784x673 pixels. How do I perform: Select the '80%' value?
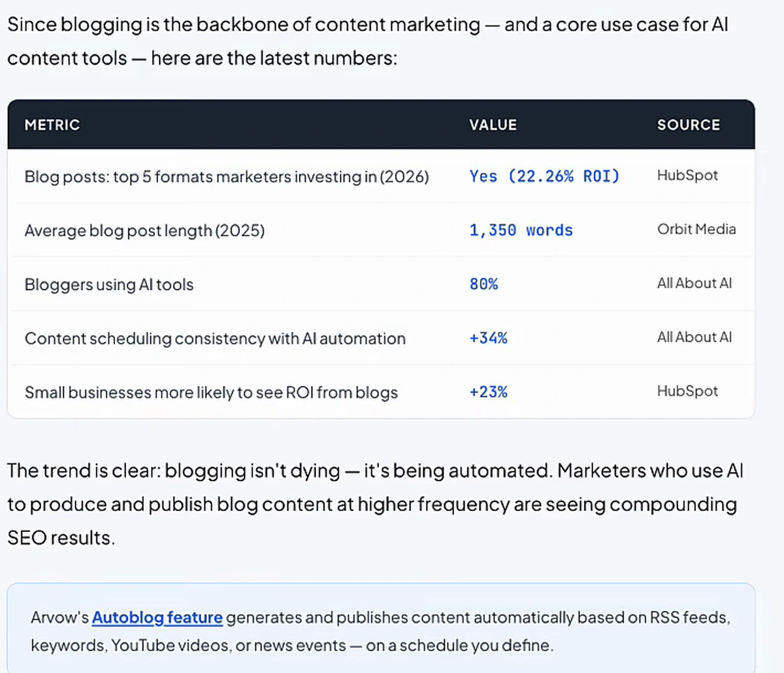pos(483,284)
